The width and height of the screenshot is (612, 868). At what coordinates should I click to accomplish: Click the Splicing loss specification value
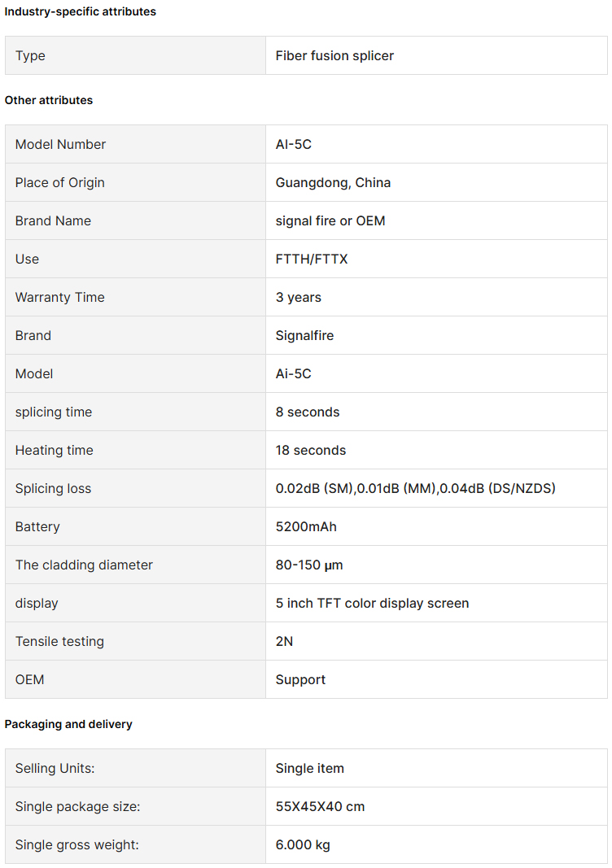click(415, 488)
